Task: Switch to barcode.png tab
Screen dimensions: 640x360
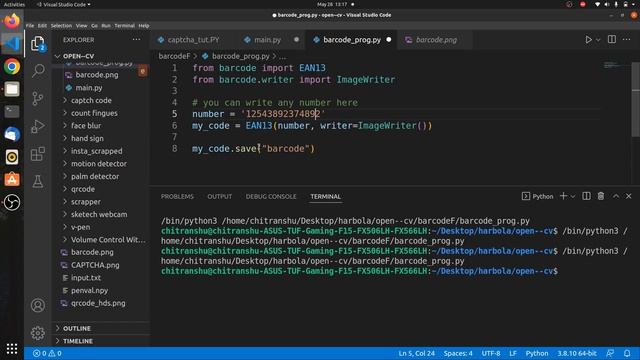Action: coord(436,40)
